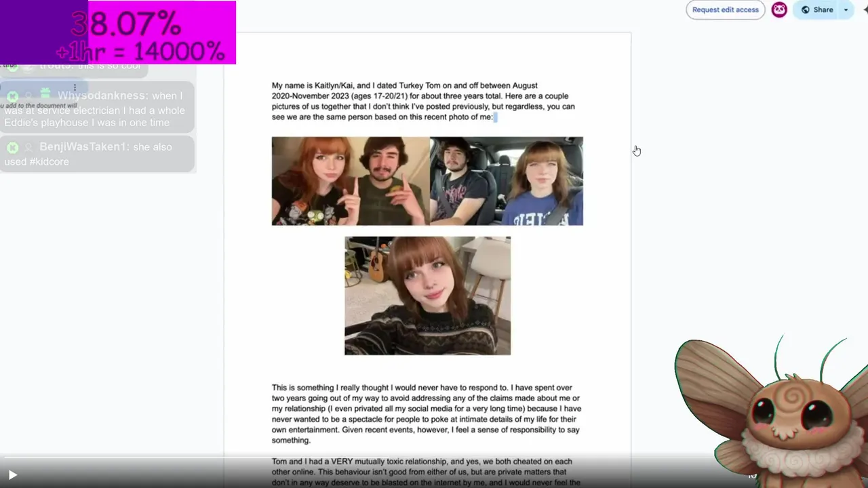Click the 38.07% overlay text

(x=126, y=24)
